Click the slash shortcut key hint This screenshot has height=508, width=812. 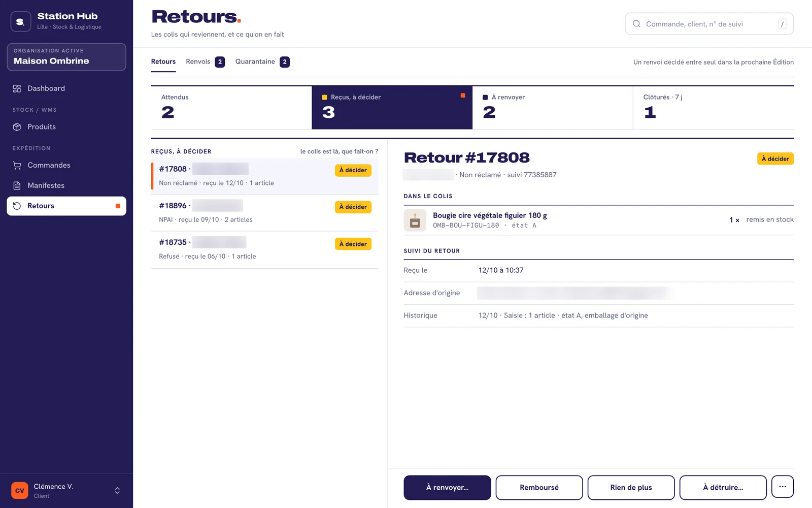tap(783, 24)
